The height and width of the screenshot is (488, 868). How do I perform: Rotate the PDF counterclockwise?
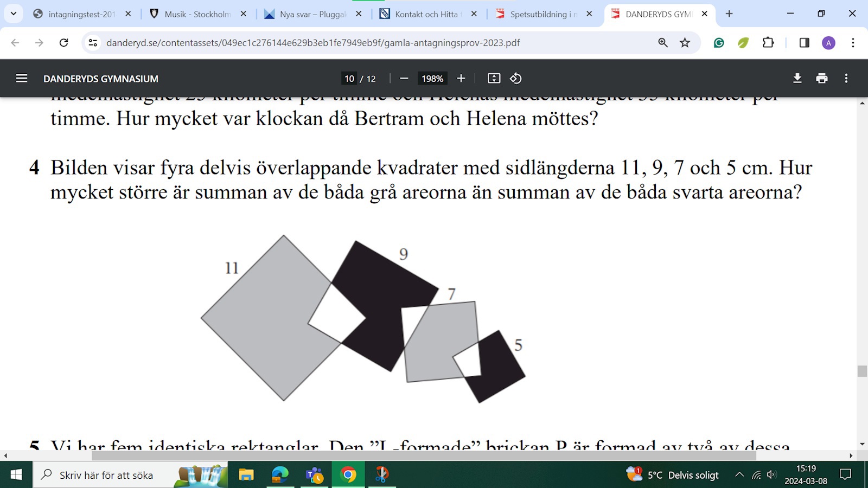coord(515,79)
